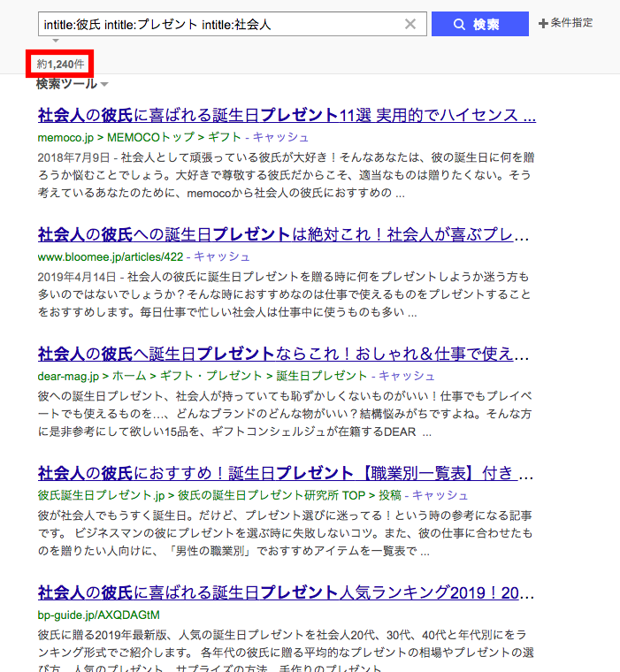The height and width of the screenshot is (672, 620).
Task: Click the bp-guide.jp/AXQDAGtM URL text
Action: tap(99, 615)
